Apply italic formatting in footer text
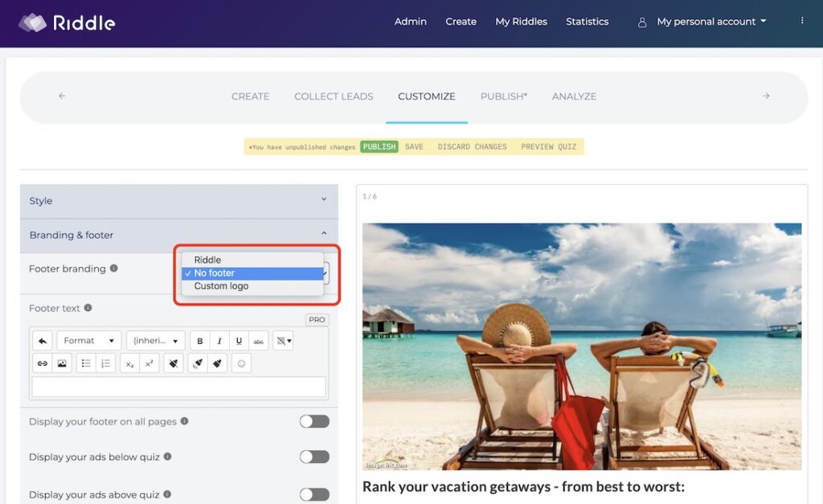 pos(219,341)
